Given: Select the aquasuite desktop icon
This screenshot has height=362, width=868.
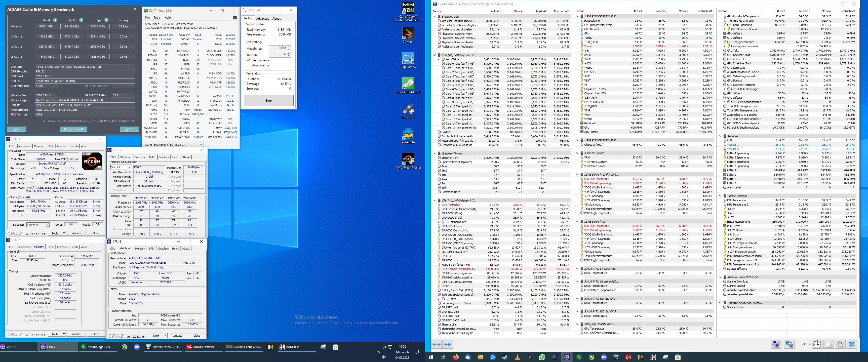Looking at the screenshot, I should point(408,136).
